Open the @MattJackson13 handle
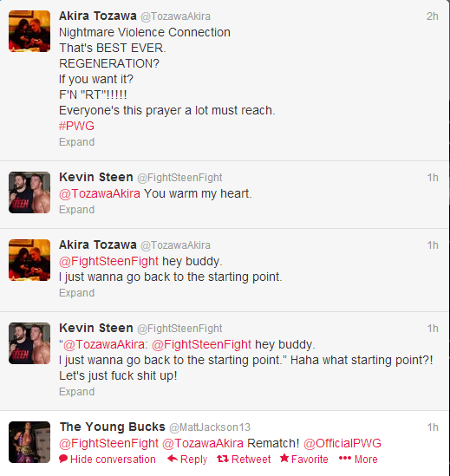 (x=210, y=427)
